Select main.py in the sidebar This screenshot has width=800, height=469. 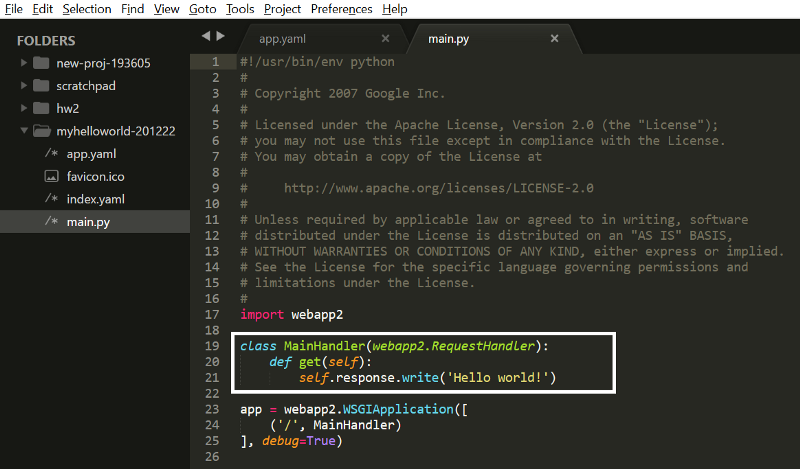88,221
